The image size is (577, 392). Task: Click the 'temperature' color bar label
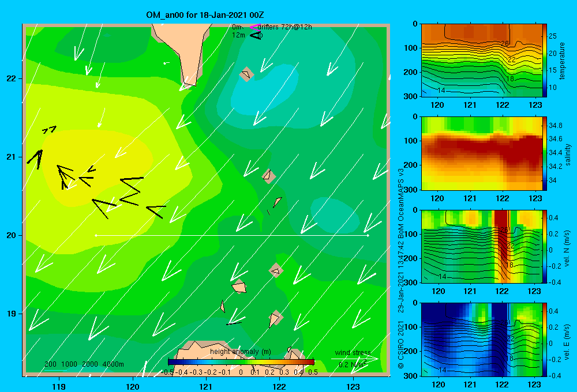[x=562, y=61]
